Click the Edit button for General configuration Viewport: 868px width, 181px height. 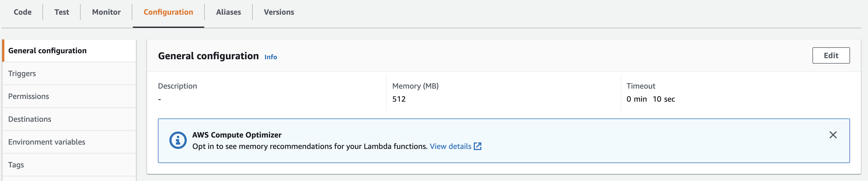tap(831, 55)
